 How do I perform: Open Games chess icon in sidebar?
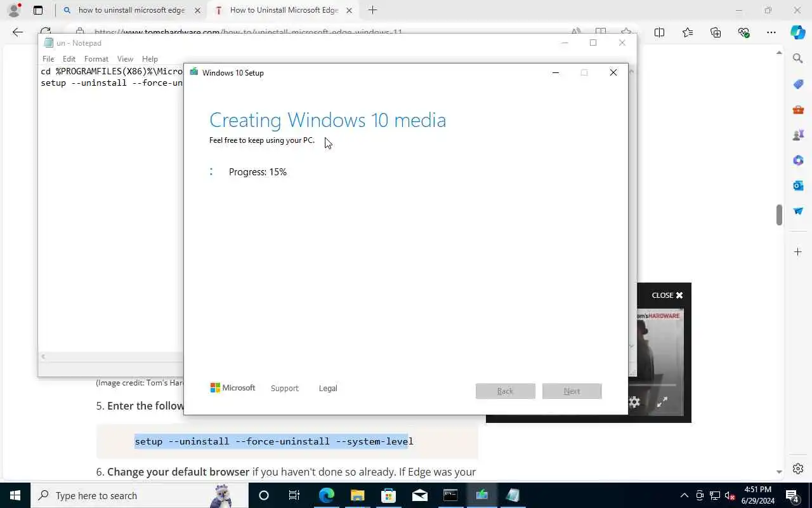pyautogui.click(x=798, y=135)
